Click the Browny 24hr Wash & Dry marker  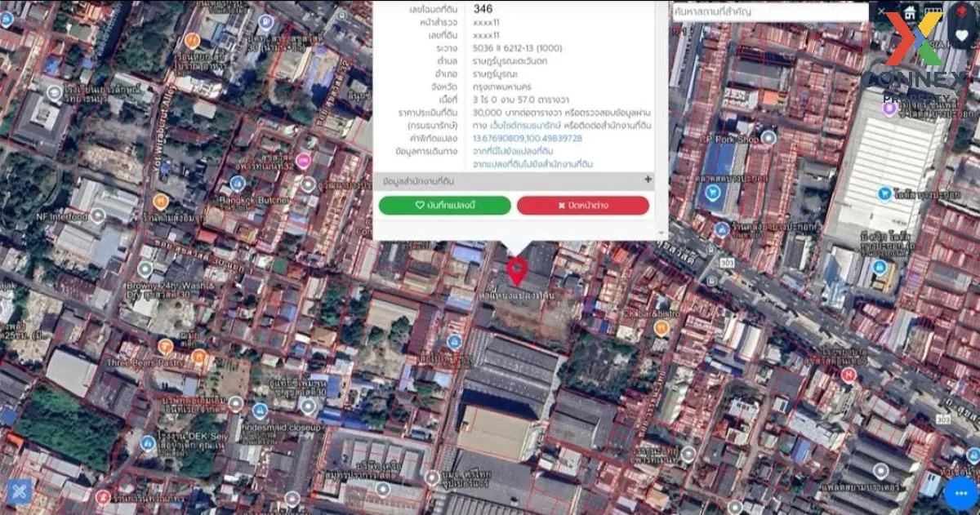(145, 268)
